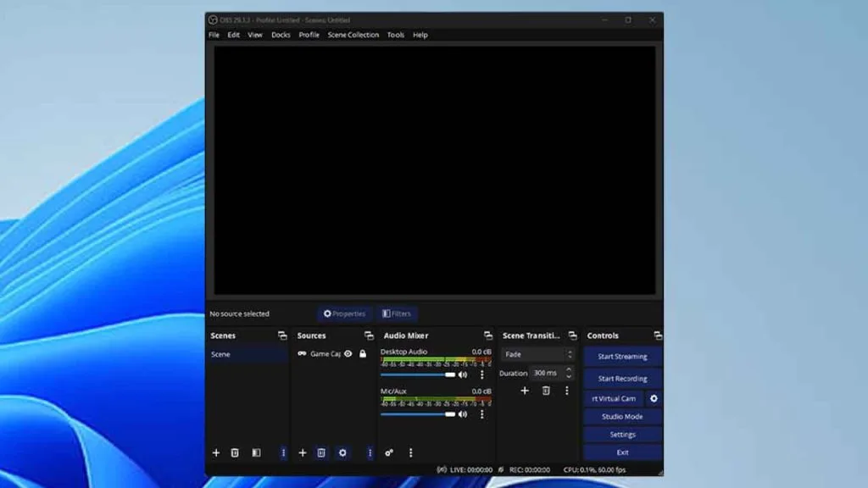Viewport: 868px width, 488px height.
Task: Open virtual camera settings gear
Action: 654,398
